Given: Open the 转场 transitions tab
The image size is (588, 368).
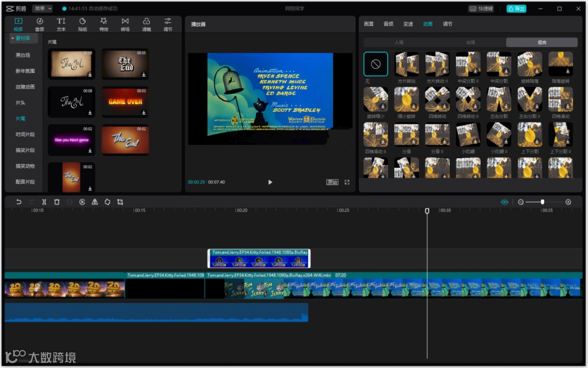Looking at the screenshot, I should click(x=125, y=24).
